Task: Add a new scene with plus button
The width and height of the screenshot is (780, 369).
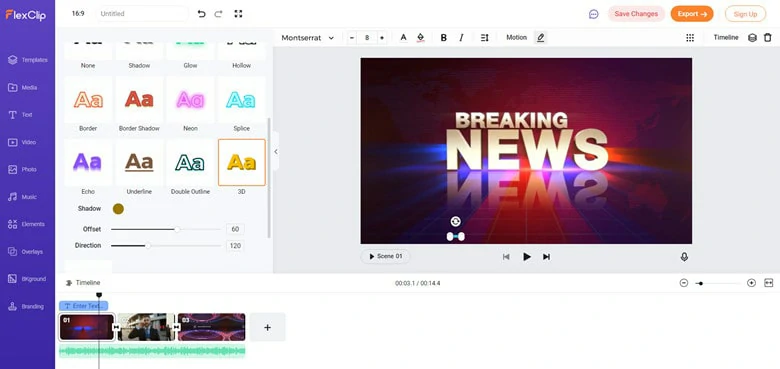Action: coord(268,327)
